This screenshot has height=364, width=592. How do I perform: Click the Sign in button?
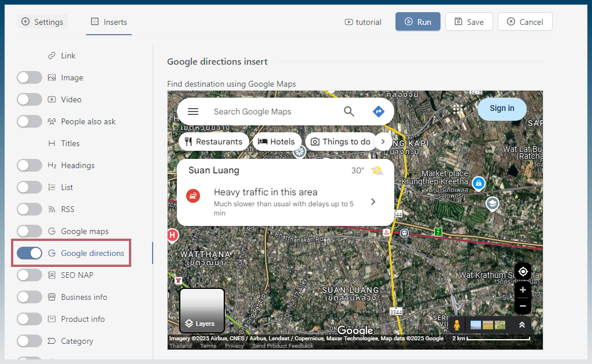click(x=502, y=109)
